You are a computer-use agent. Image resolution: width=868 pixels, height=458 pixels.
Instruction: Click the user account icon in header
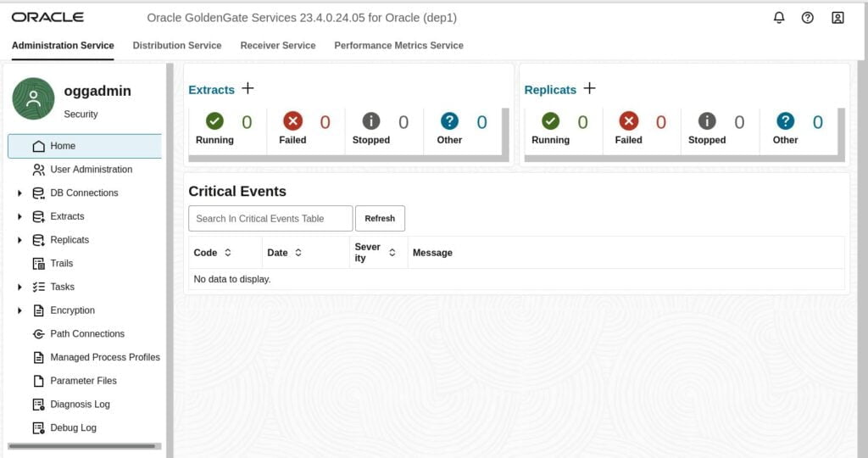coord(837,17)
